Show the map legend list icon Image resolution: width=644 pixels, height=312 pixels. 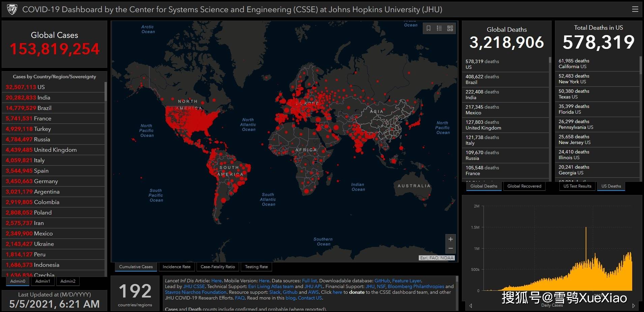(439, 28)
